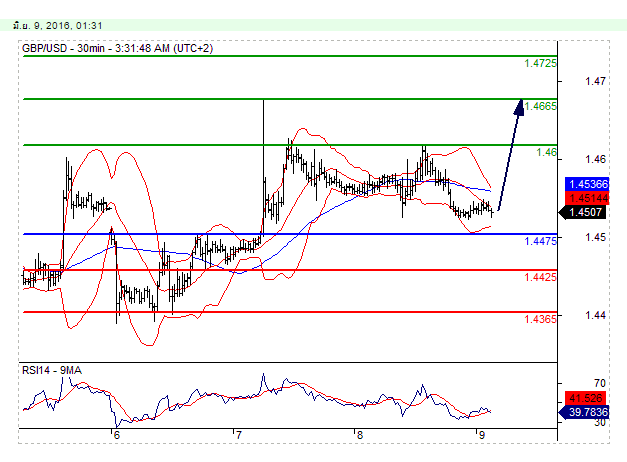Image resolution: width=627 pixels, height=462 pixels.
Task: Click the red 41.526 RSI value tag
Action: coord(585,398)
